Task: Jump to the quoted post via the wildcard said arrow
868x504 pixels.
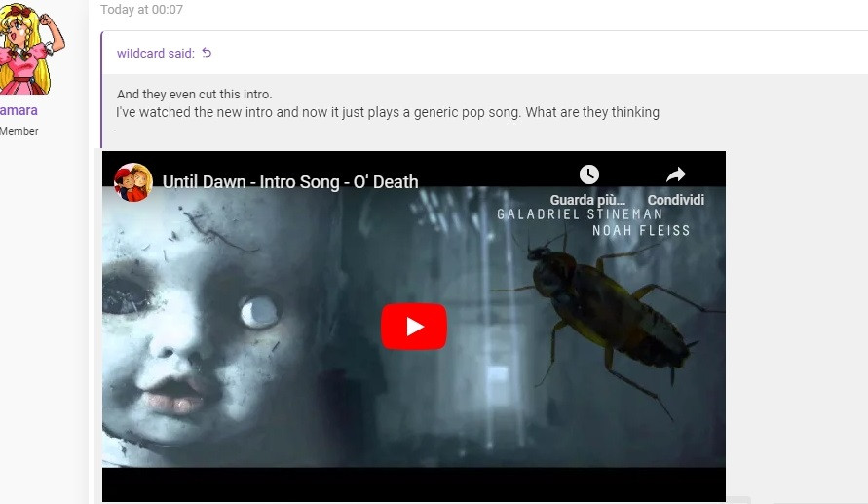Action: (208, 53)
